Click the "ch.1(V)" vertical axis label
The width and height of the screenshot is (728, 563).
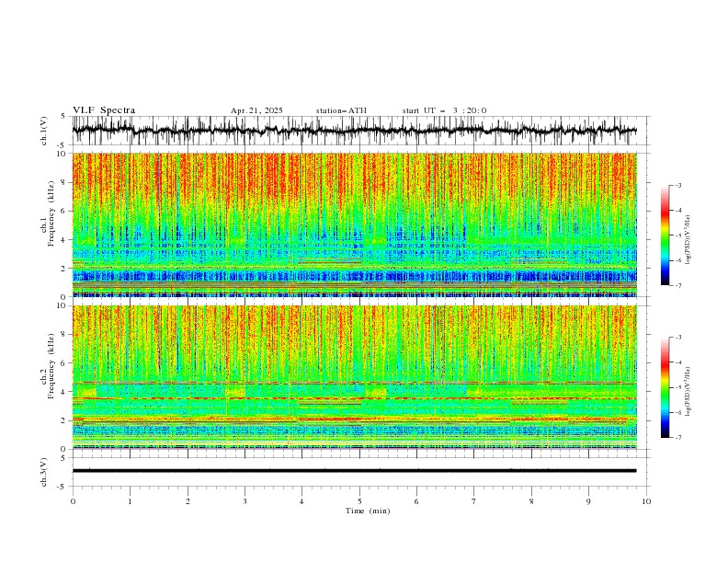pos(44,131)
